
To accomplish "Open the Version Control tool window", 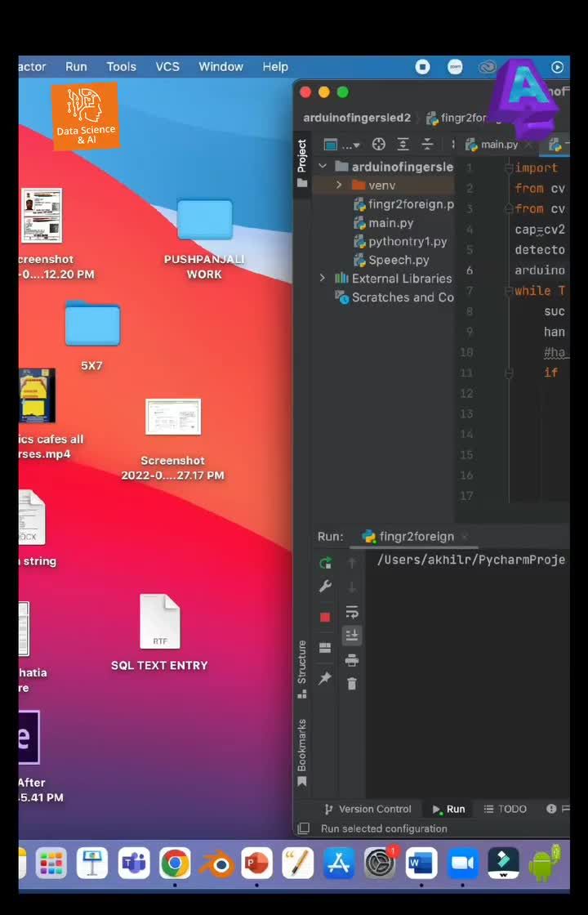I will [367, 809].
